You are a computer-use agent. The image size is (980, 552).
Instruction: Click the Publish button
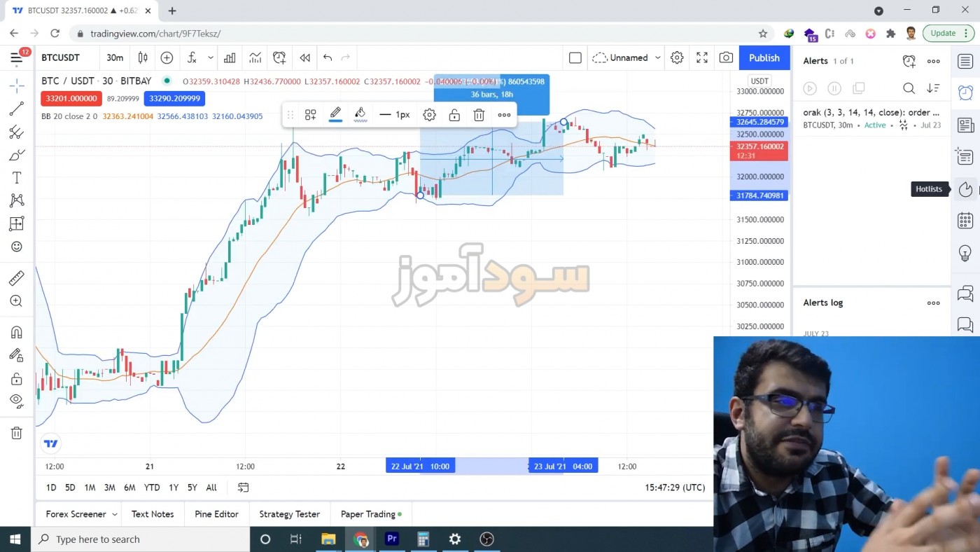(x=764, y=57)
